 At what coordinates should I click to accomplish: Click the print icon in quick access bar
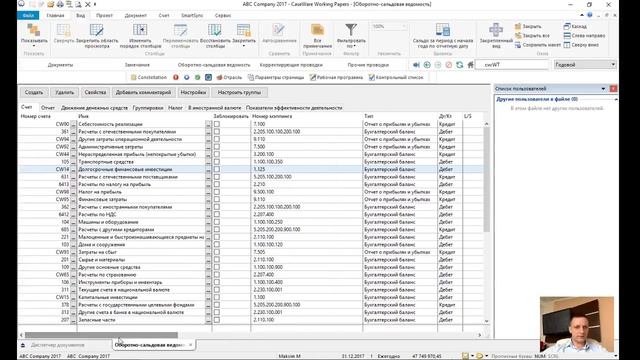[x=60, y=4]
